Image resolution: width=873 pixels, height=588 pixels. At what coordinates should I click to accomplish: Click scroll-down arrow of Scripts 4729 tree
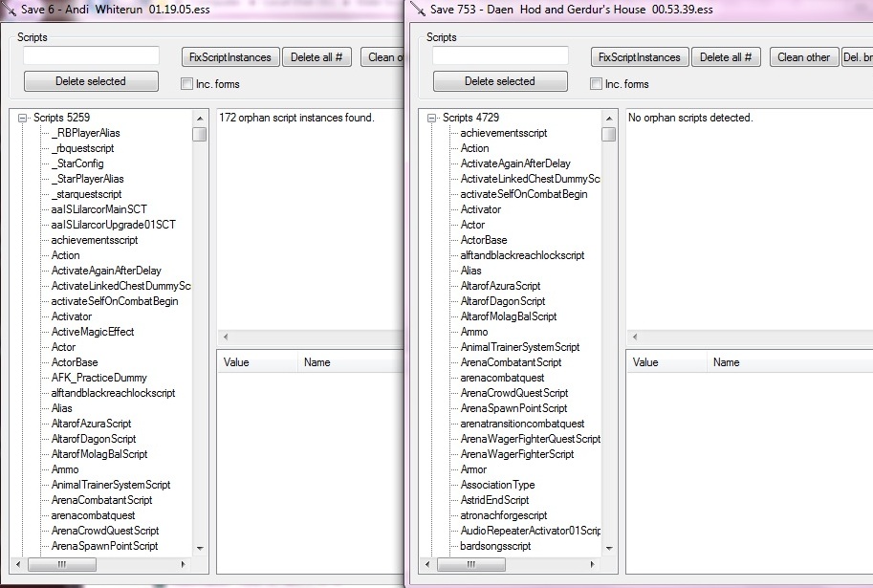coord(608,549)
